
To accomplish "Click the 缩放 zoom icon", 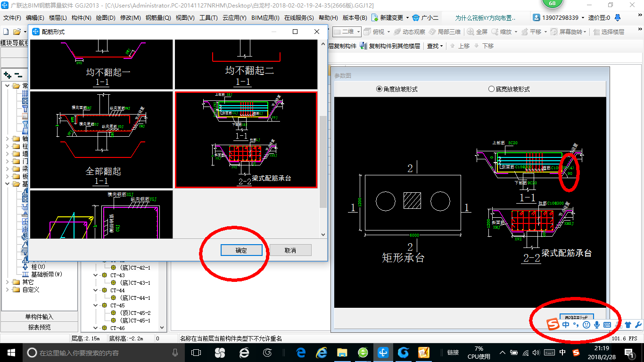I will tap(495, 32).
